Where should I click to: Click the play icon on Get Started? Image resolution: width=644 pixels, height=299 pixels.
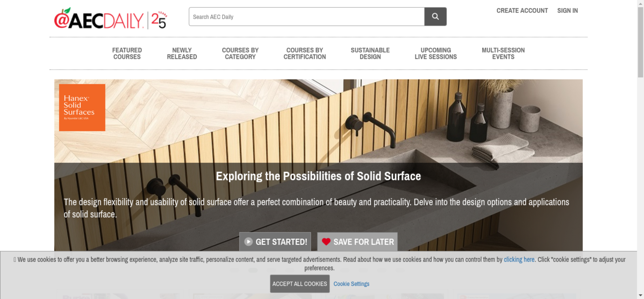coord(248,242)
